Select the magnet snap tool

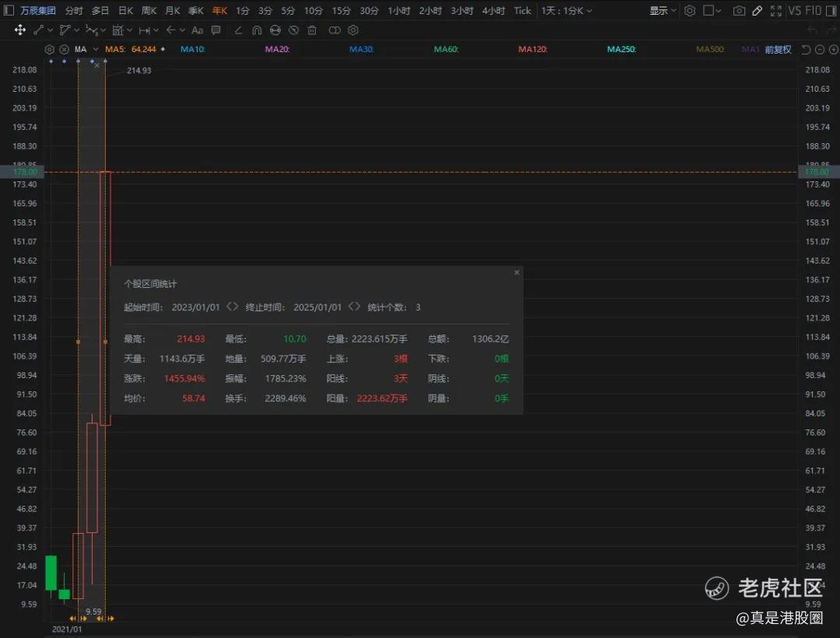(x=256, y=30)
